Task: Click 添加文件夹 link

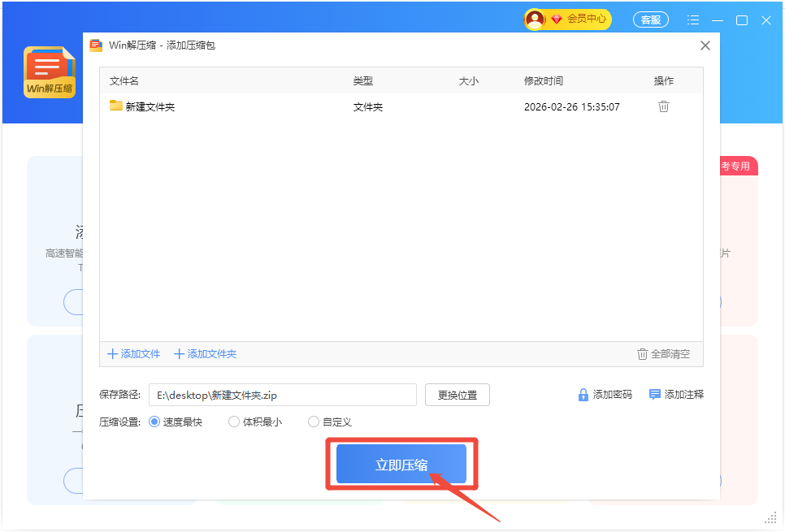Action: (205, 354)
